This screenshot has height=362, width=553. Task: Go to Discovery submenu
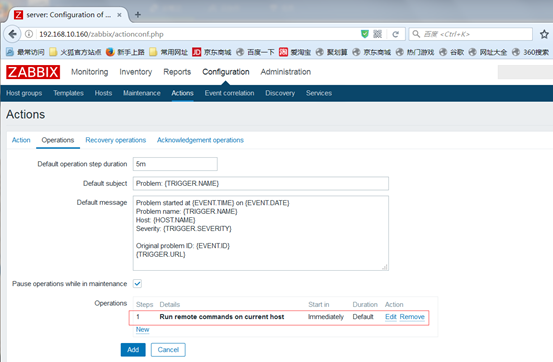coord(280,93)
